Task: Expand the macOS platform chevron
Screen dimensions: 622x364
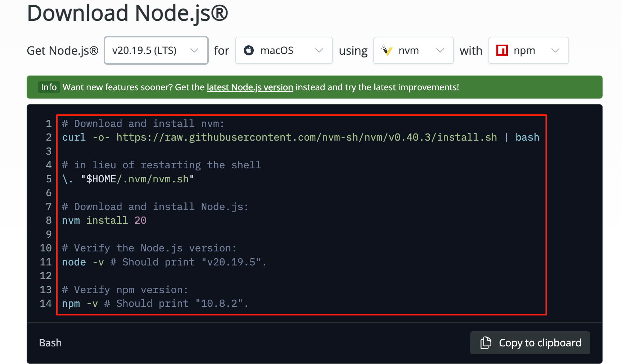Action: pyautogui.click(x=319, y=50)
